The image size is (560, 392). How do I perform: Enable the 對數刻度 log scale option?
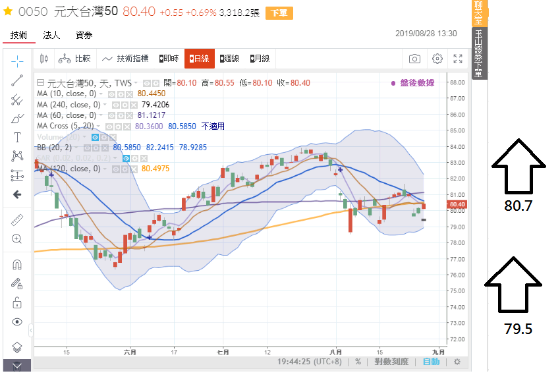click(391, 361)
